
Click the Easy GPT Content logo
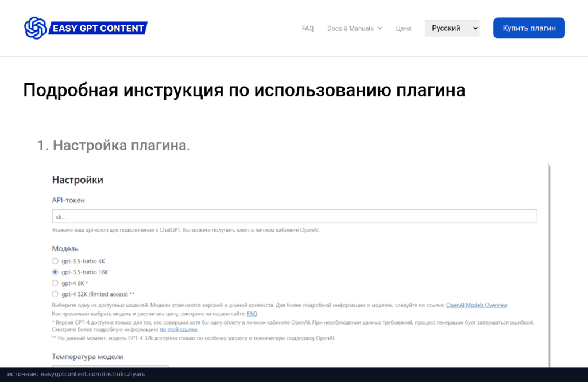tap(86, 28)
